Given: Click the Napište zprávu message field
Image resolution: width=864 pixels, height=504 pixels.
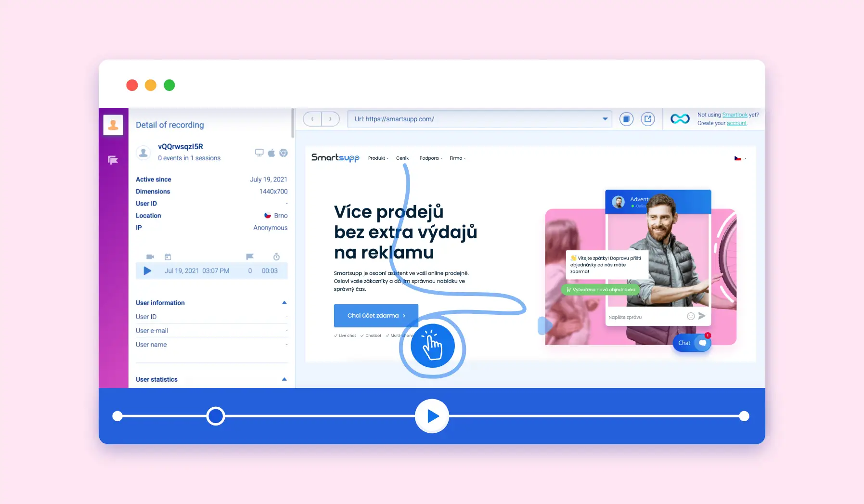Looking at the screenshot, I should [x=646, y=317].
